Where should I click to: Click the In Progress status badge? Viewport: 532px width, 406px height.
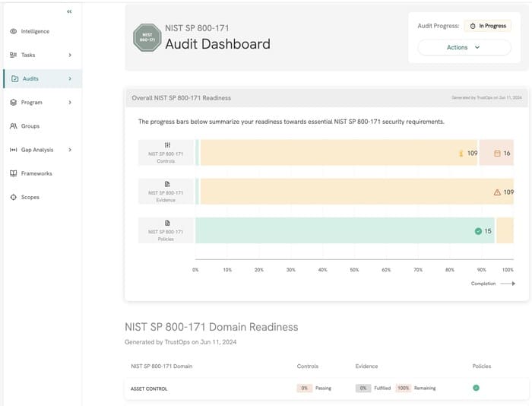tap(488, 26)
